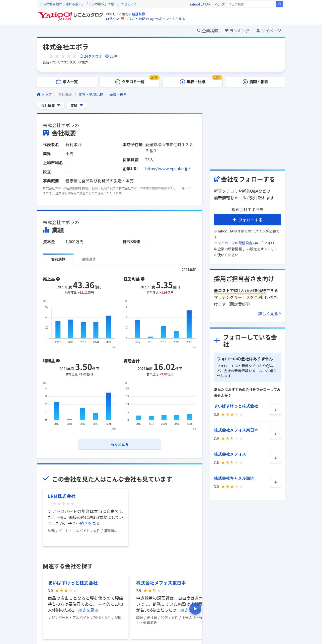322x644 pixels.
Task: Open まいばすけっと株式会社 in sidebar recommendations
Action: (236, 406)
